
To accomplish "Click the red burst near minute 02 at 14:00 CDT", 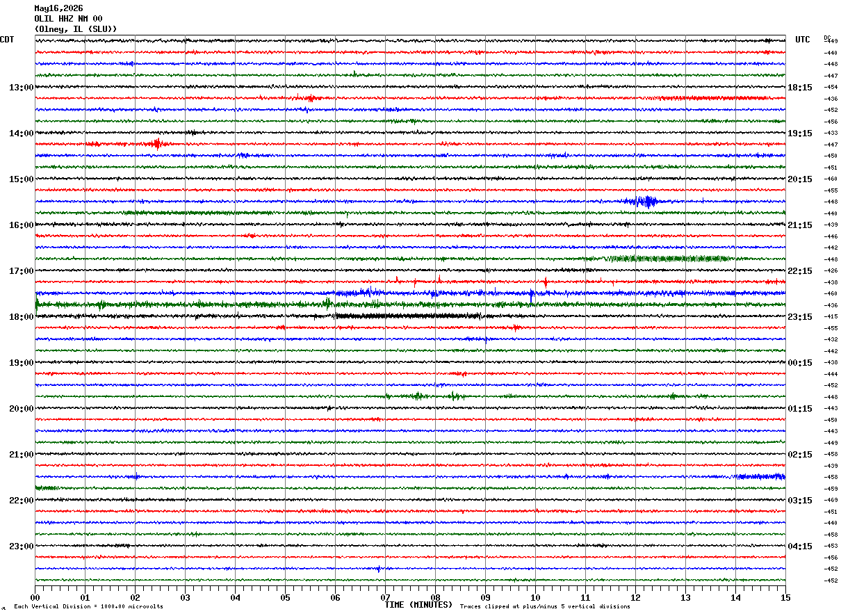I will tap(157, 144).
